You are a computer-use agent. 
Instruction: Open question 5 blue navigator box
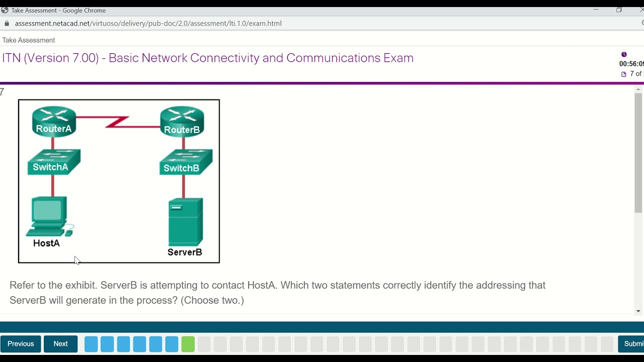point(155,344)
